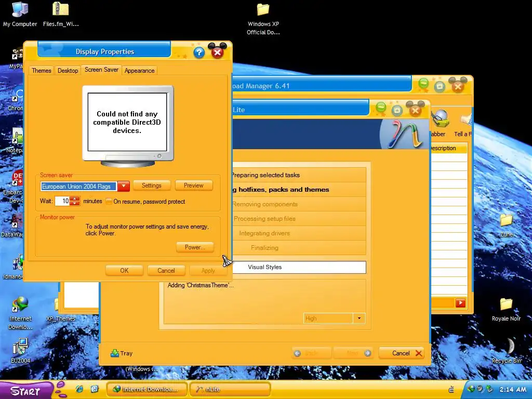Image resolution: width=532 pixels, height=399 pixels.
Task: Select the Screen Saver tab
Action: [x=101, y=70]
